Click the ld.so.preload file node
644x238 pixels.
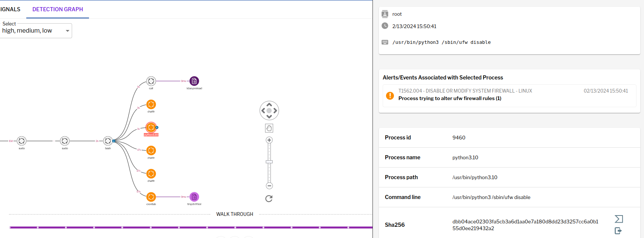194,81
